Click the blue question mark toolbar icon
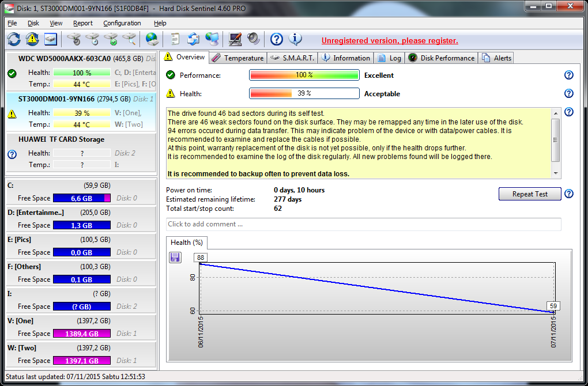588x386 pixels. point(276,39)
